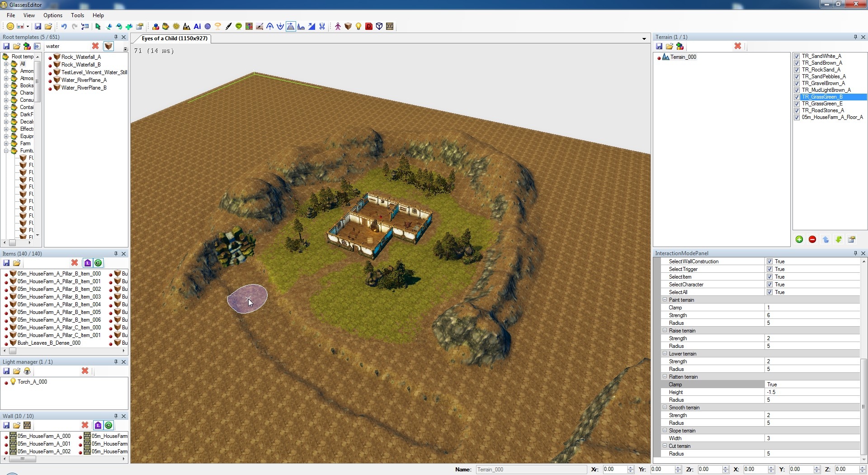The width and height of the screenshot is (868, 475).
Task: Toggle the TR_RoadStones_A checkbox
Action: tap(797, 111)
